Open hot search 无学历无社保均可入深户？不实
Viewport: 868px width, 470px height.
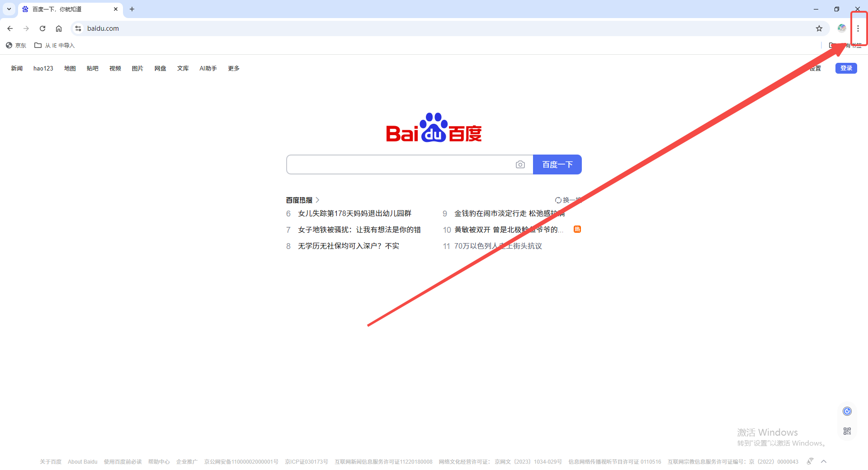pyautogui.click(x=349, y=246)
